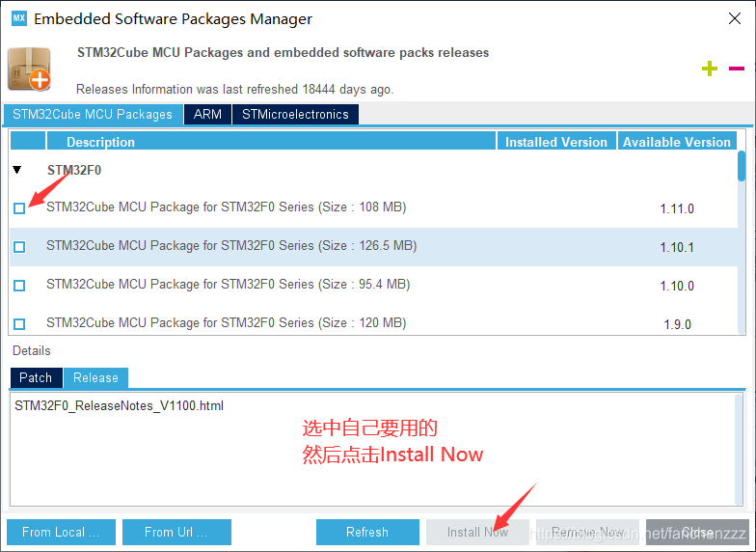This screenshot has width=756, height=552.
Task: Click the Available Version column header
Action: click(677, 141)
